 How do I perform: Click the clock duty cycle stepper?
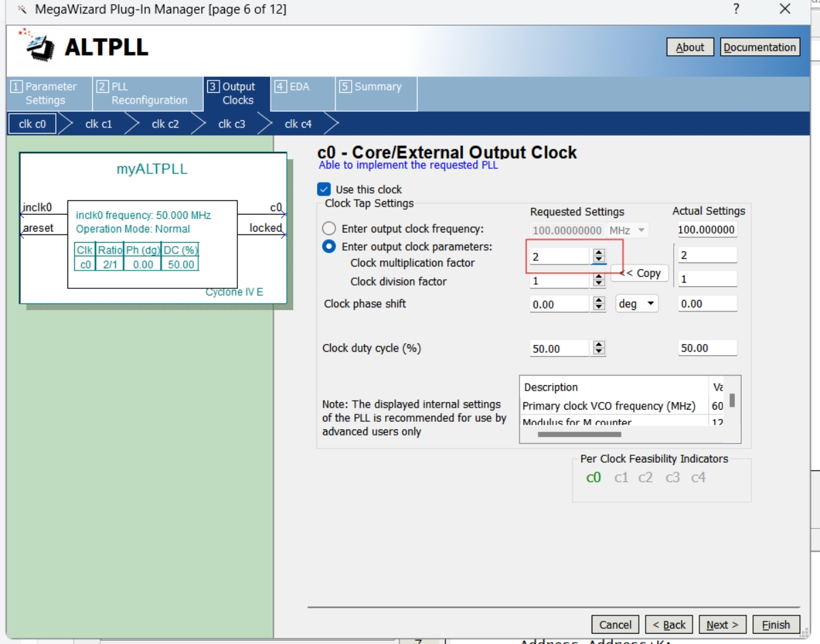click(x=599, y=348)
